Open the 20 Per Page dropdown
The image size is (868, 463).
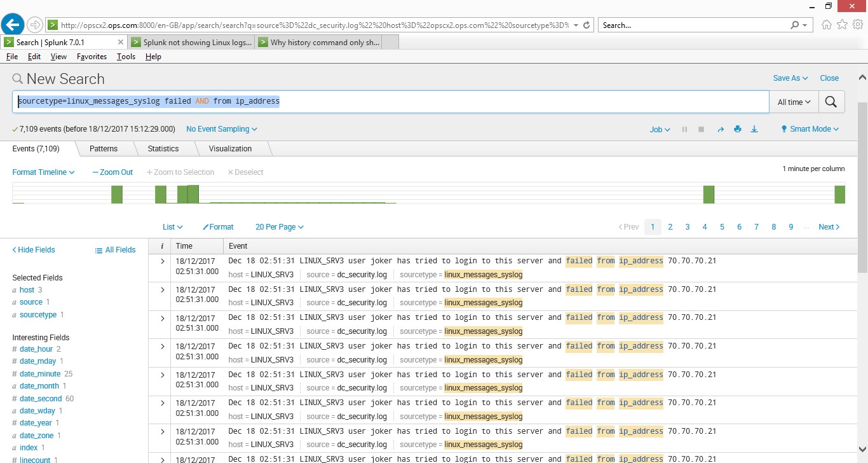279,227
